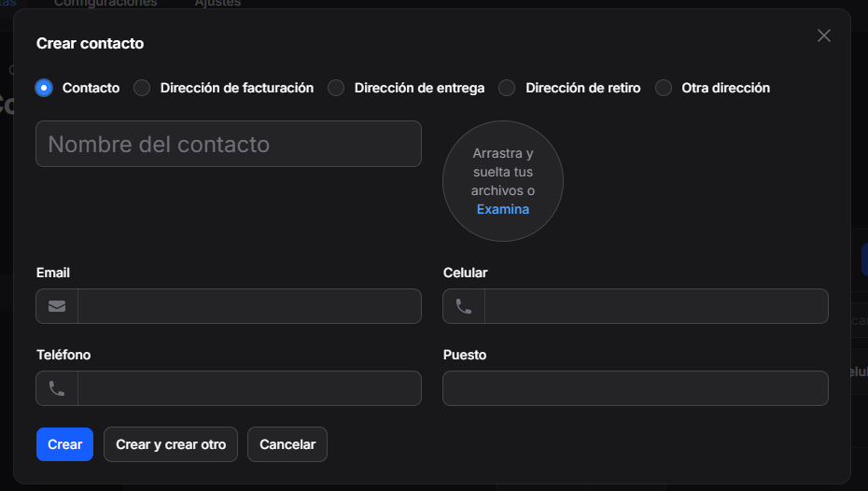Viewport: 868px width, 491px height.
Task: Cancel the contact creation dialog
Action: click(287, 444)
